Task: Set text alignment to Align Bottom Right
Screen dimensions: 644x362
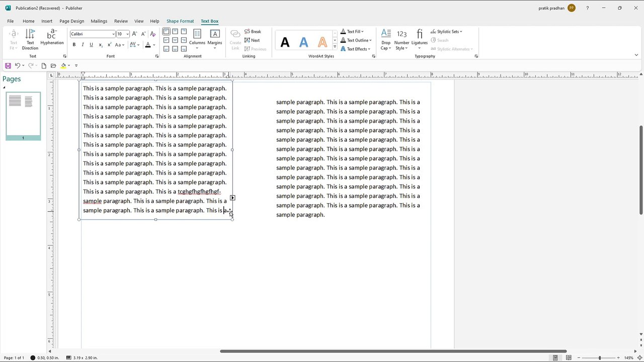Action: pos(184,49)
